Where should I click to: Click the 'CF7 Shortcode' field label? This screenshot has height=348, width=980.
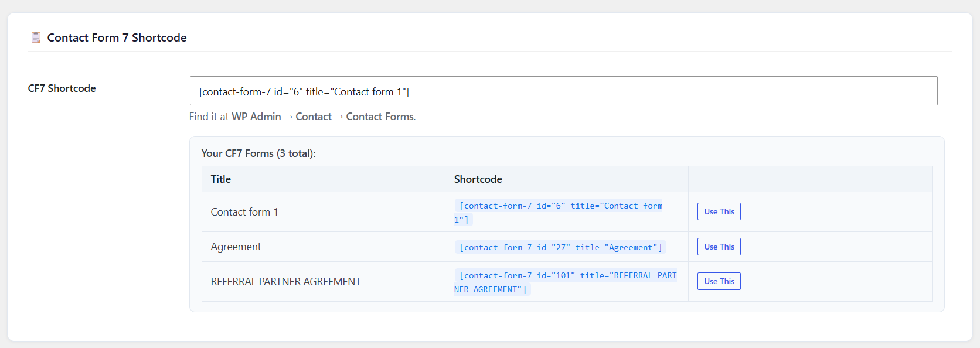62,88
